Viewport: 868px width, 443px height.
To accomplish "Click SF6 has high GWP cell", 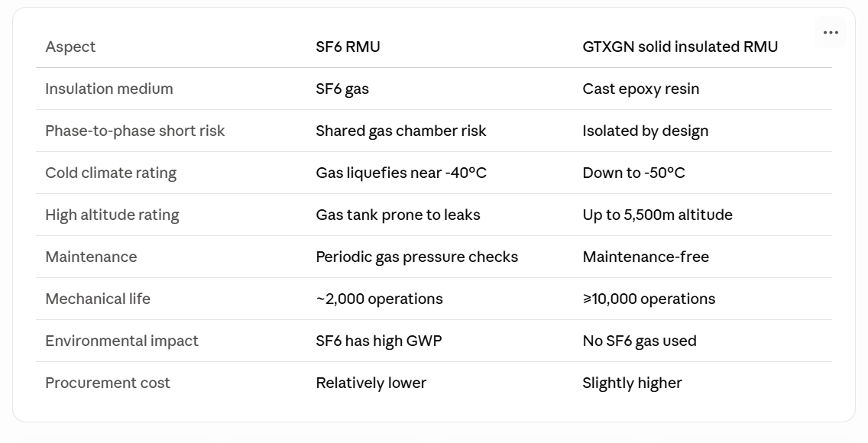I will (379, 341).
